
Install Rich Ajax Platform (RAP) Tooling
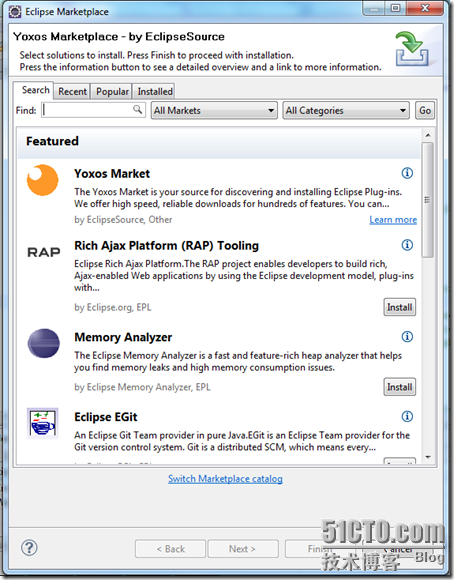400,307
